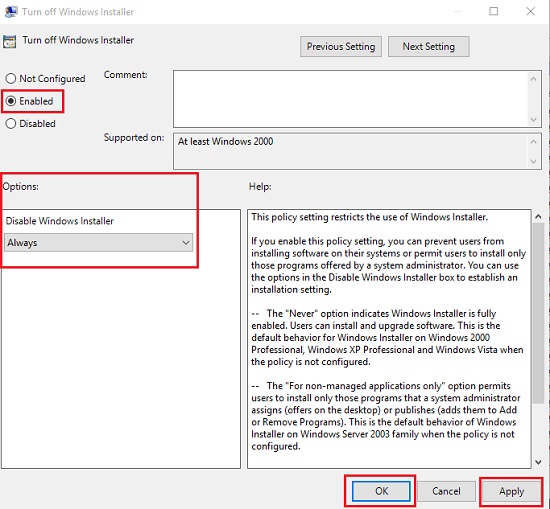Apply the policy changes

(x=511, y=491)
